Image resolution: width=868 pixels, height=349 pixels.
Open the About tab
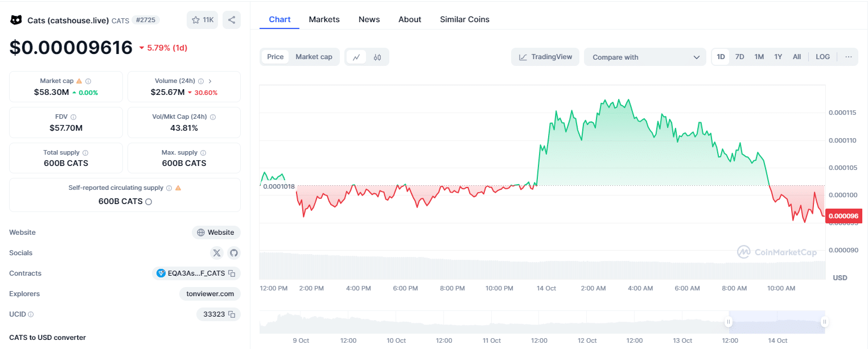point(410,19)
